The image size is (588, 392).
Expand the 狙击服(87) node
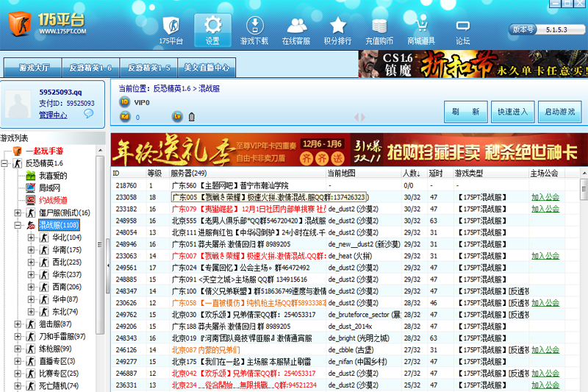coord(18,324)
